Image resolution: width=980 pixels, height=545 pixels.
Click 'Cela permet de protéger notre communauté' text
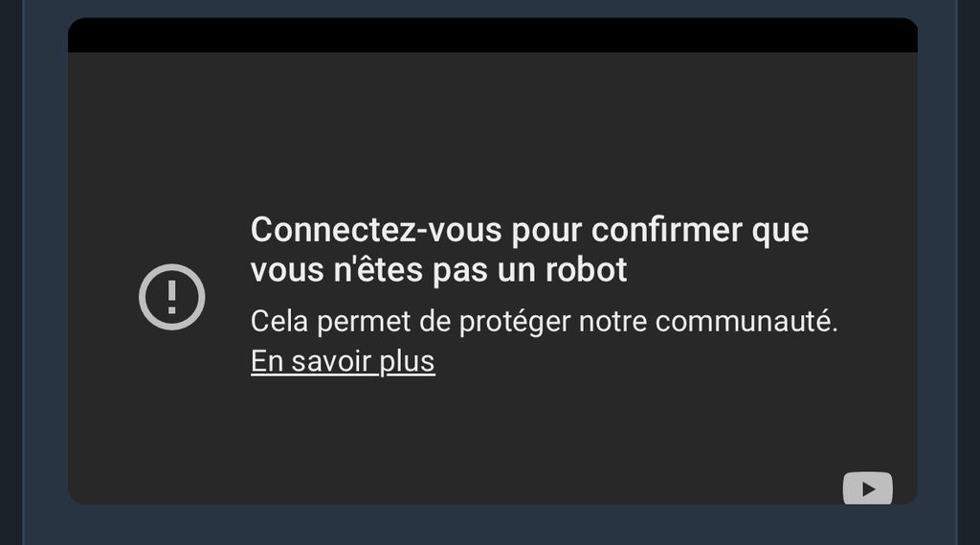pyautogui.click(x=544, y=322)
